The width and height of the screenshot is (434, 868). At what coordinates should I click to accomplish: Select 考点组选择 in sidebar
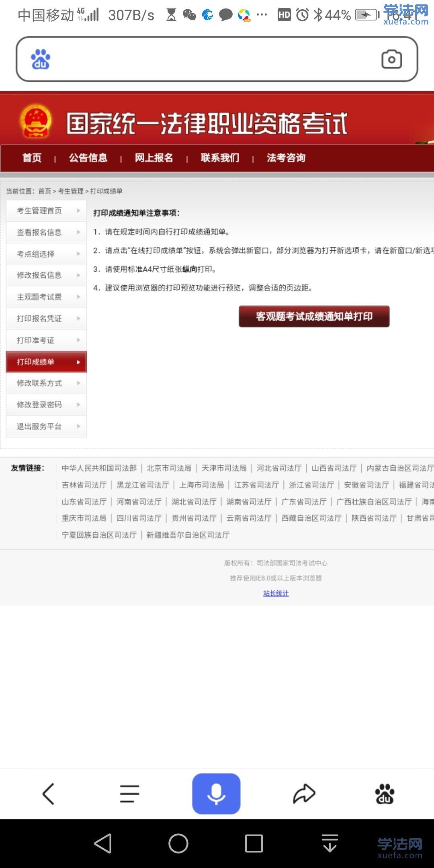tap(46, 254)
